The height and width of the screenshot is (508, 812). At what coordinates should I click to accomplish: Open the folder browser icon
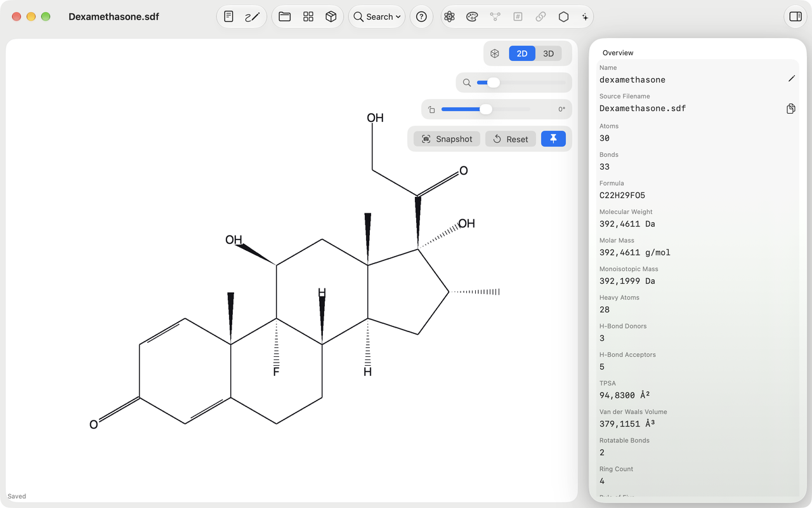tap(285, 17)
